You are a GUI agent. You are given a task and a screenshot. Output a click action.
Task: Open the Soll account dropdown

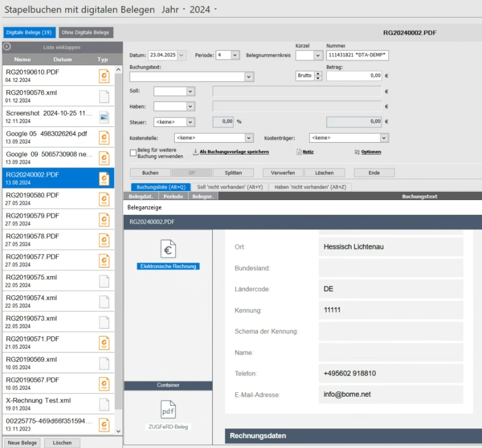coord(190,91)
